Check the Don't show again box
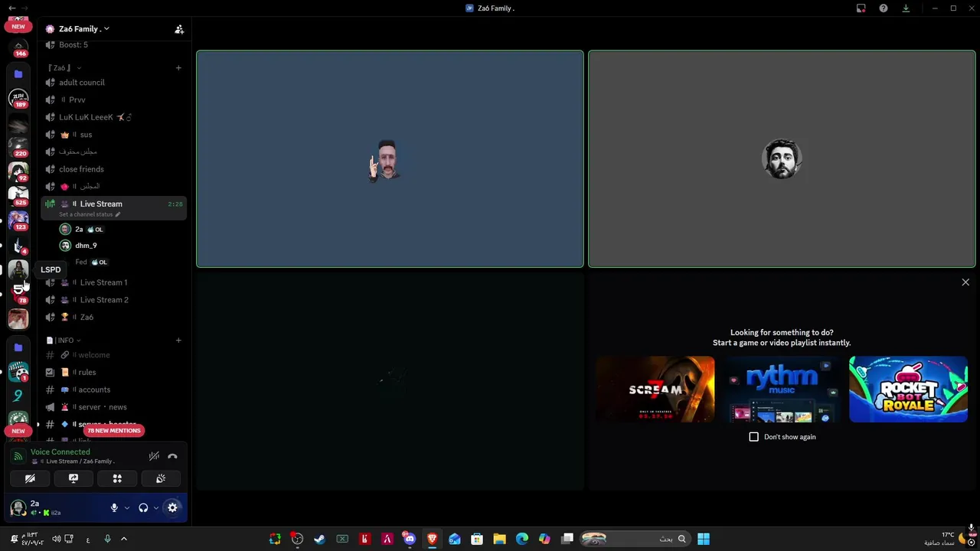This screenshot has width=980, height=551. (753, 437)
